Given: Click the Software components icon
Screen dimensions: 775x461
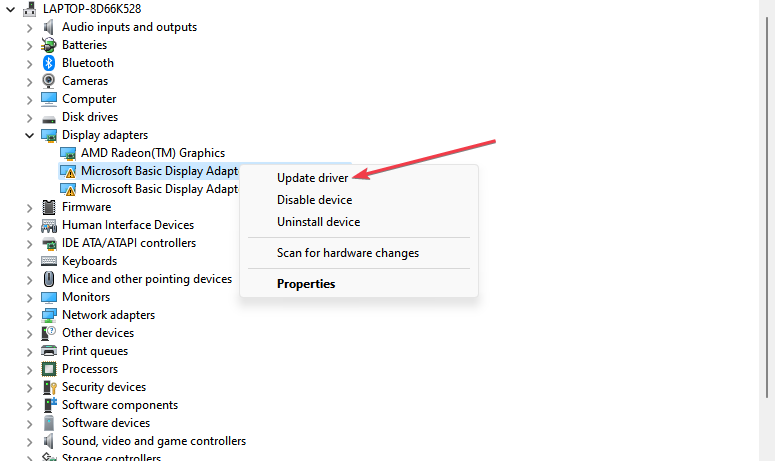Looking at the screenshot, I should pyautogui.click(x=49, y=405).
